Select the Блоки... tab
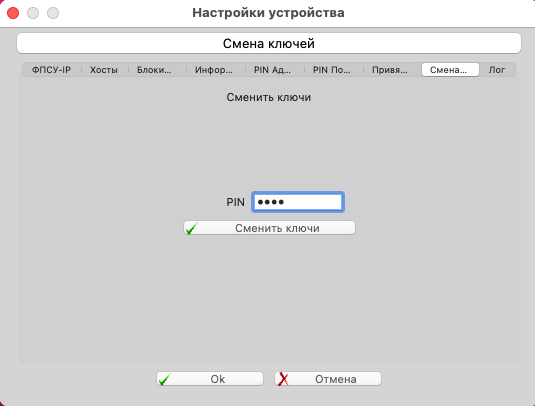Viewport: 535px width, 406px height. click(x=154, y=70)
